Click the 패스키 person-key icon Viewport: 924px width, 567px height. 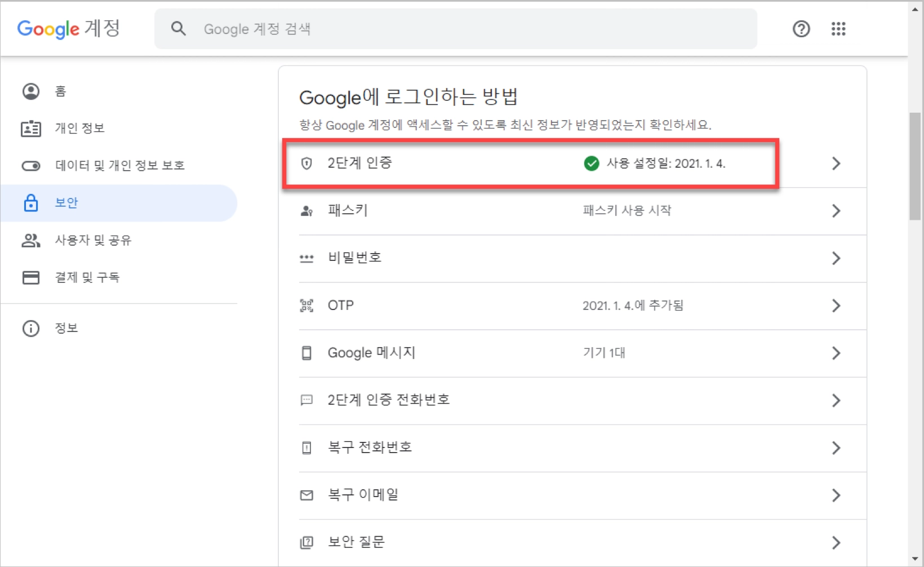[x=306, y=211]
